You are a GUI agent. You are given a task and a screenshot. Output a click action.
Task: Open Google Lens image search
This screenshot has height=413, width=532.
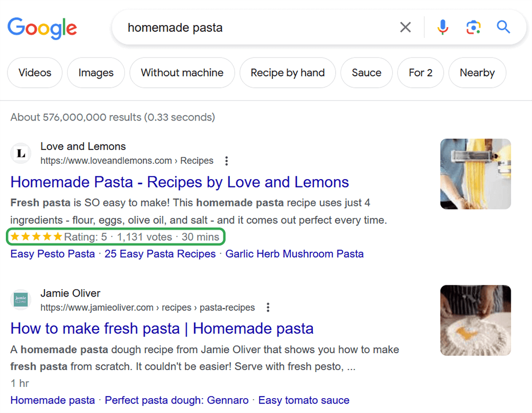pyautogui.click(x=473, y=27)
